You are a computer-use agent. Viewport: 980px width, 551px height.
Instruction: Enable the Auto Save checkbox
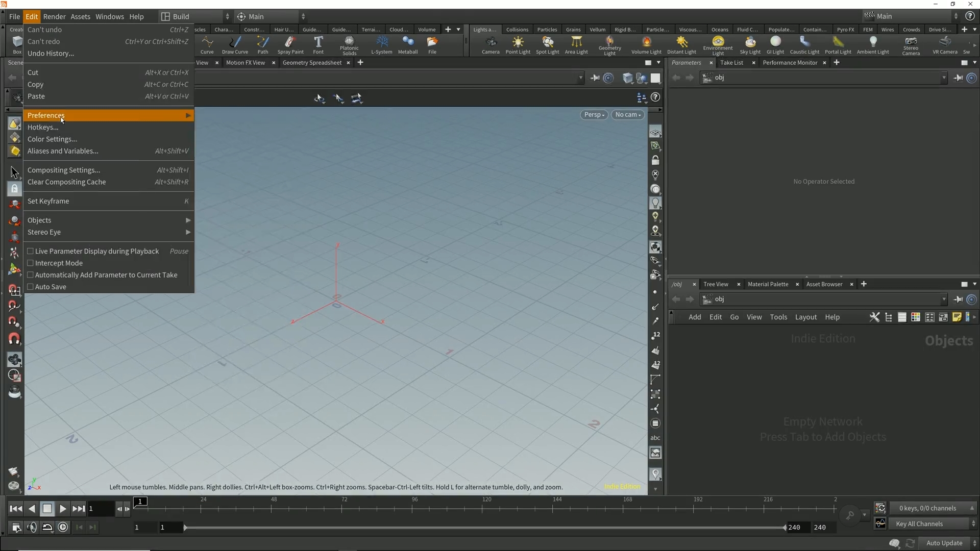coord(31,287)
